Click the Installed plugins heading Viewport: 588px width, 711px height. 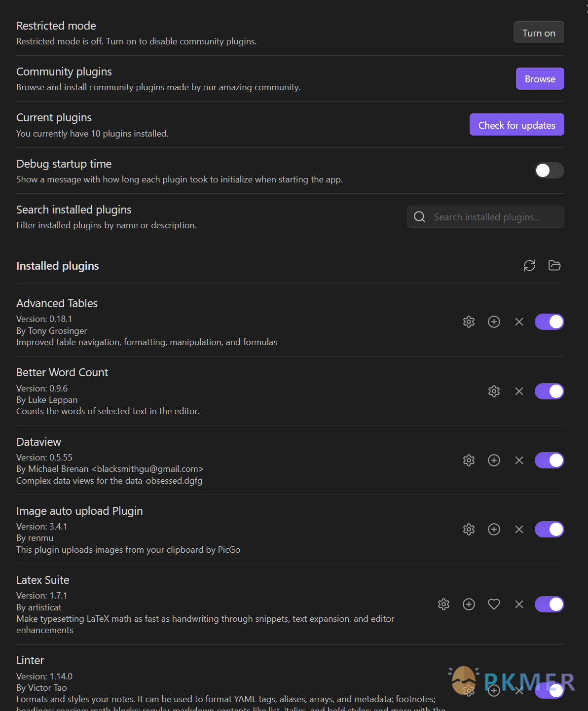pyautogui.click(x=58, y=266)
